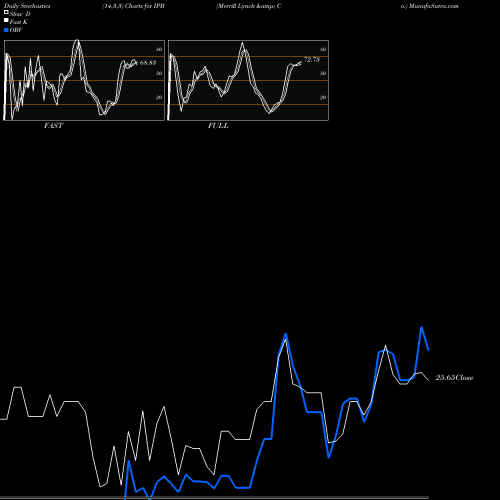Screen dimensions: 500x500
Task: Click the FAST label under chart
Action: 53,126
